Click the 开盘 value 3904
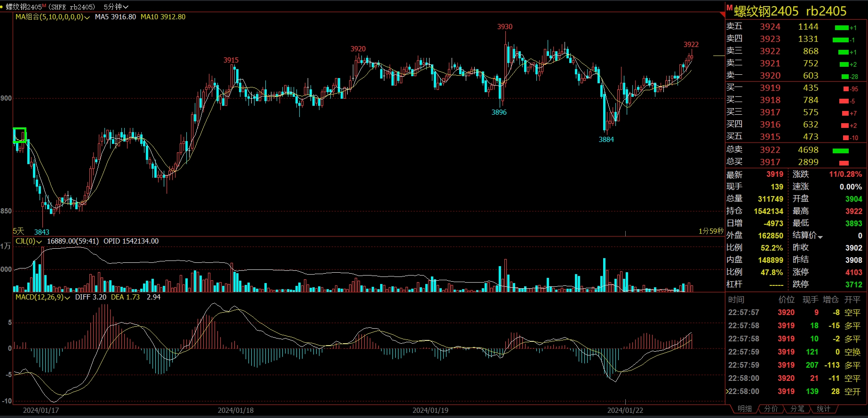The height and width of the screenshot is (418, 868). (x=854, y=199)
